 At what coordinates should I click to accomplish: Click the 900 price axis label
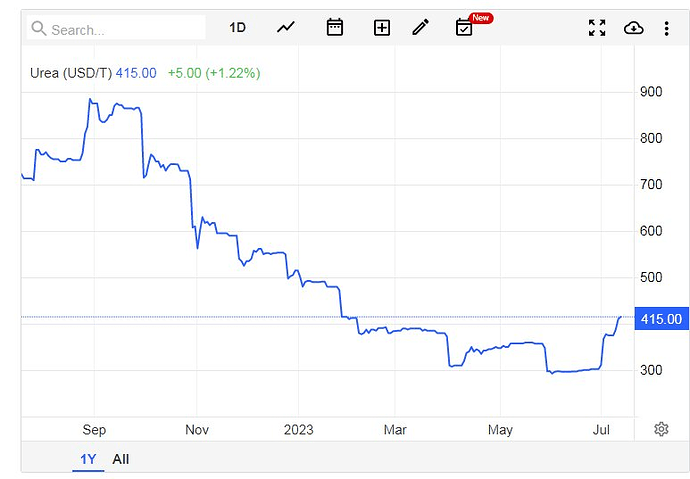[651, 92]
